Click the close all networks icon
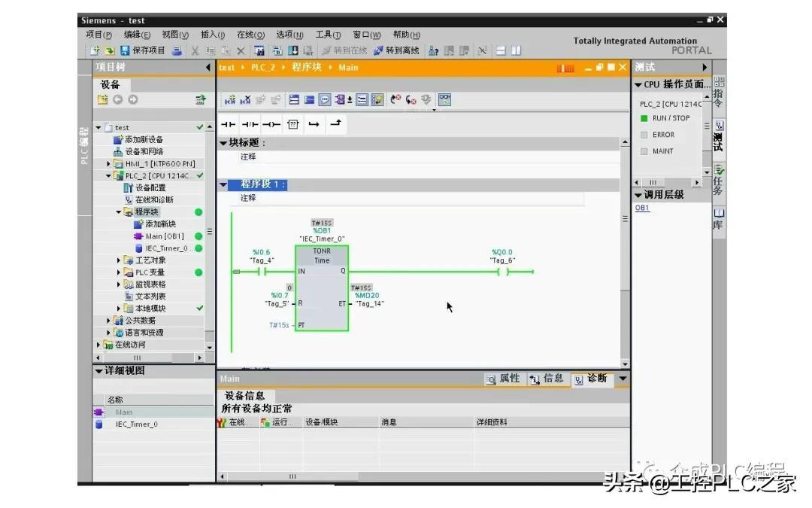The width and height of the screenshot is (812, 508). (x=309, y=99)
